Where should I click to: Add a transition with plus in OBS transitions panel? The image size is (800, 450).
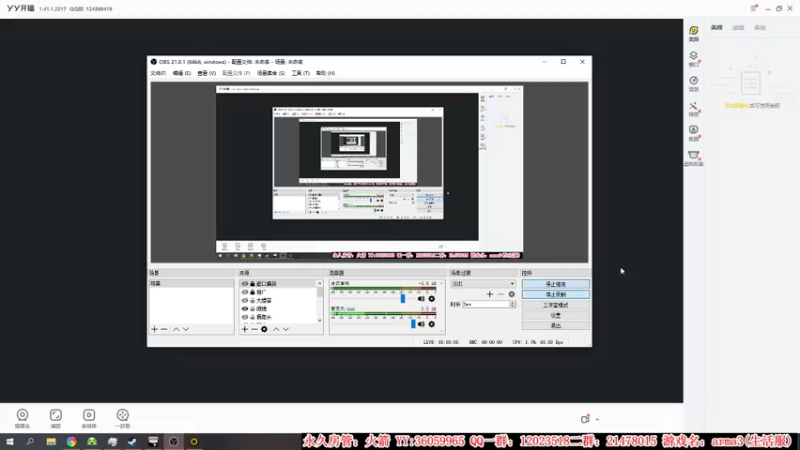point(490,294)
